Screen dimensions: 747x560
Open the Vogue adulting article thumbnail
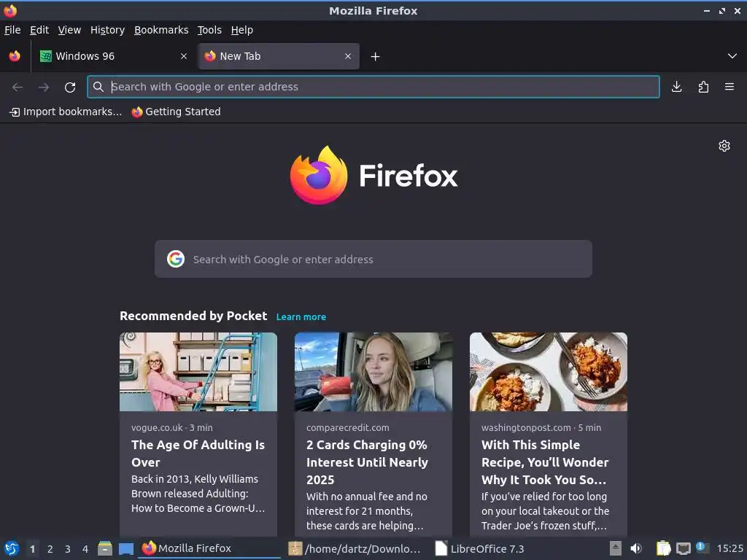198,372
